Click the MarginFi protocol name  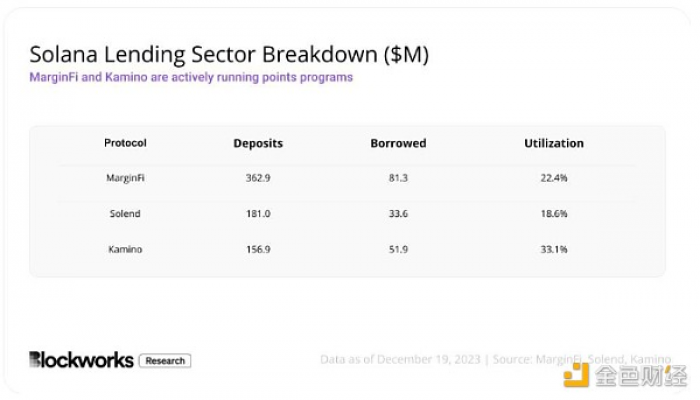[125, 178]
